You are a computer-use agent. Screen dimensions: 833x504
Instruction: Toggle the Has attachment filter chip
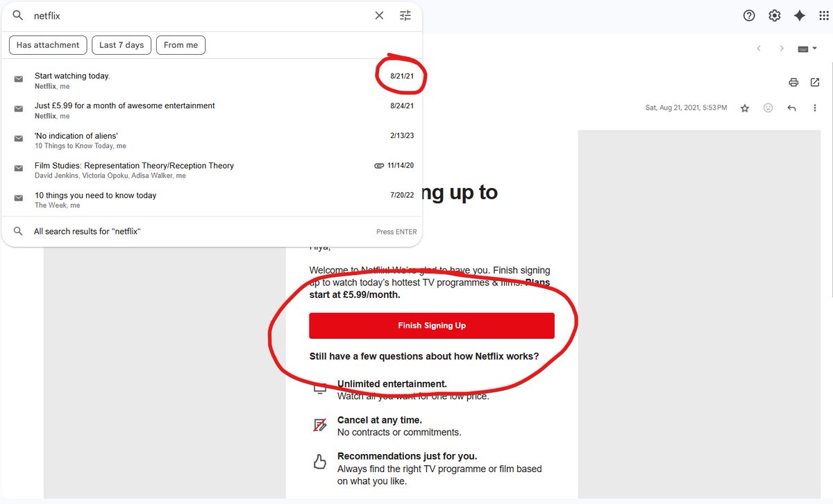click(x=48, y=45)
